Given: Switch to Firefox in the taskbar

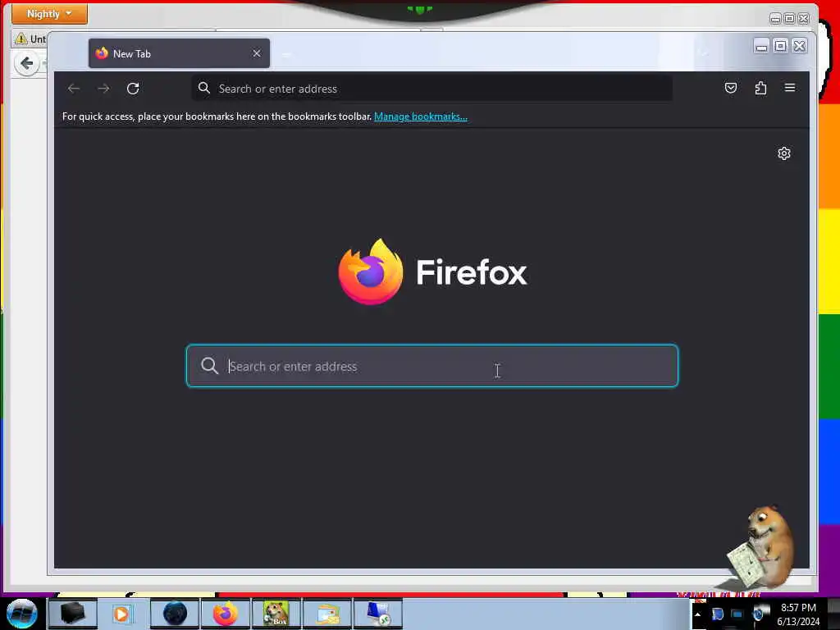Looking at the screenshot, I should pos(226,614).
